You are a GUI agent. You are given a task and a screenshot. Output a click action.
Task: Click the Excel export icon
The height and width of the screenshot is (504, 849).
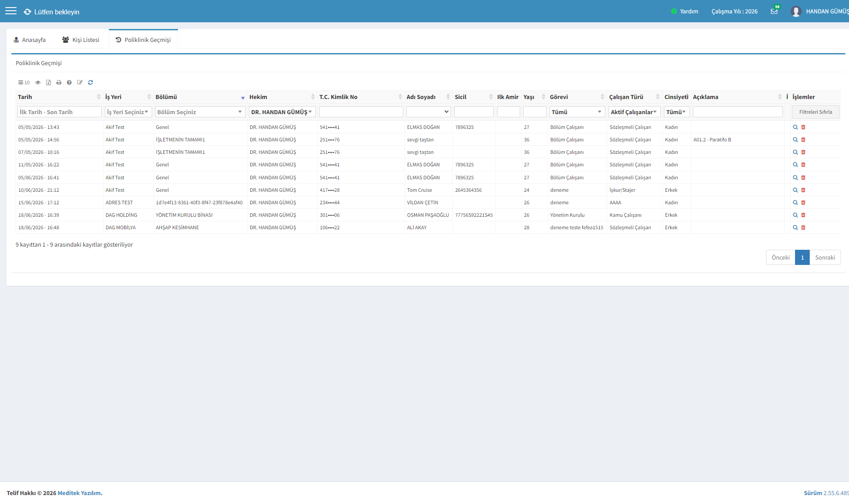[x=48, y=83]
